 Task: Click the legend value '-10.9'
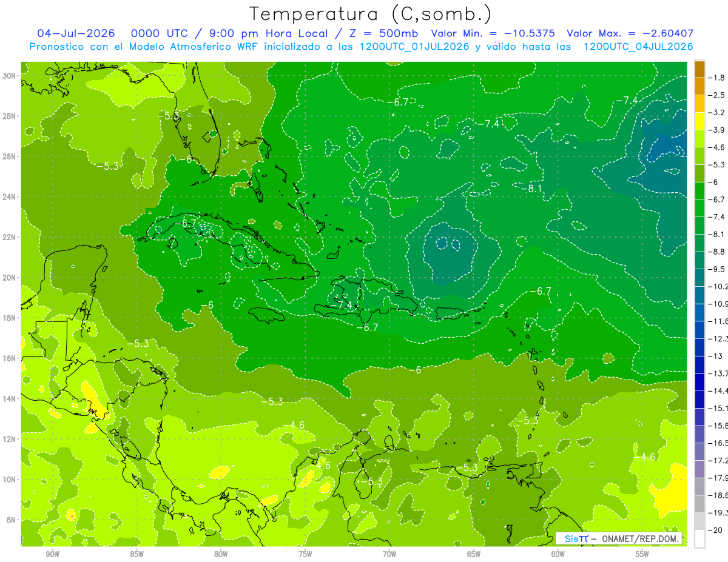(x=718, y=304)
